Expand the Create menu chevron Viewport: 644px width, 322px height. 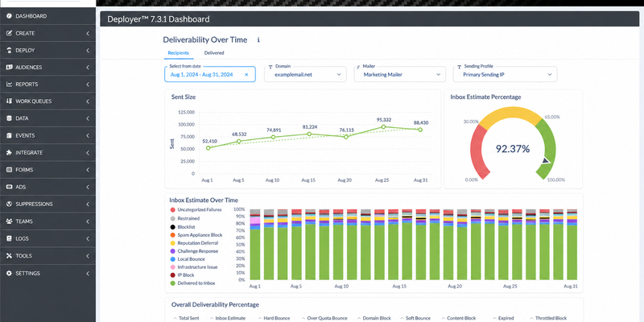coord(88,33)
